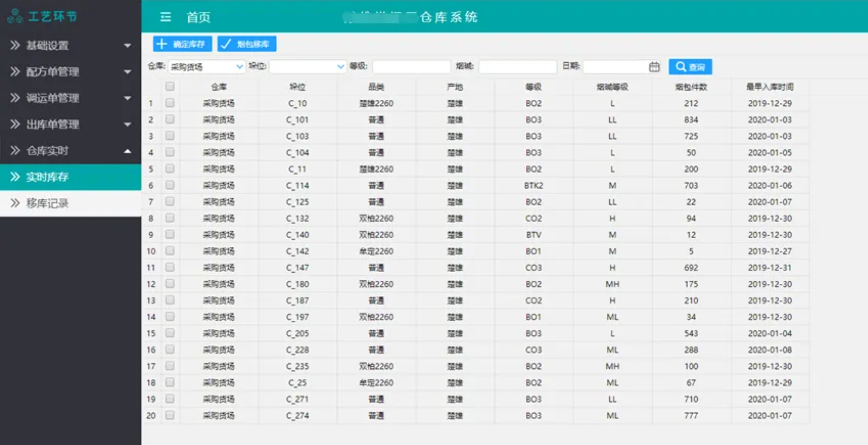Tick the checkbox for row 20 (C_274)
Image resolution: width=868 pixels, height=445 pixels.
(x=170, y=416)
